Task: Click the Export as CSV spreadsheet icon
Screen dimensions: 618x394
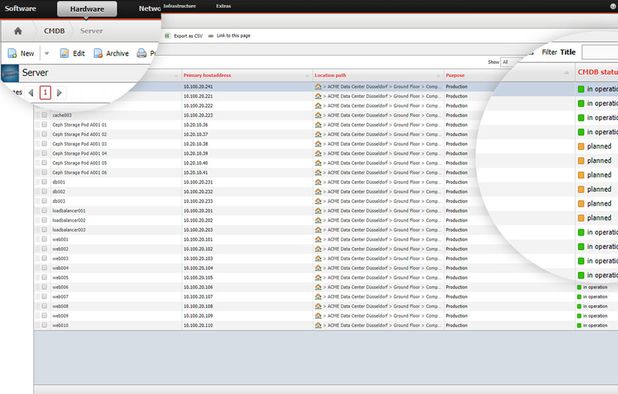Action: pos(168,36)
